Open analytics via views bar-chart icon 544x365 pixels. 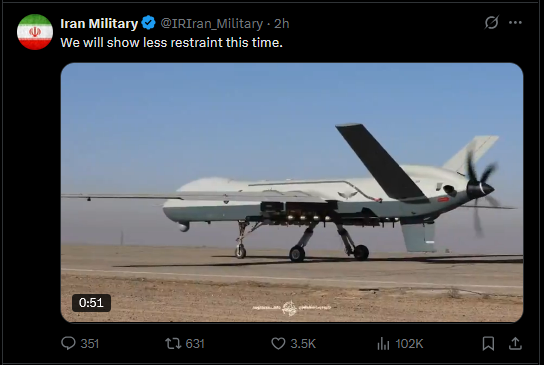pos(383,343)
